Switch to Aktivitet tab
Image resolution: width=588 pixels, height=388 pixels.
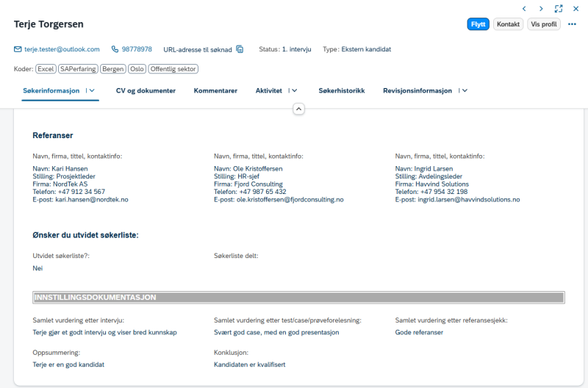pyautogui.click(x=269, y=90)
